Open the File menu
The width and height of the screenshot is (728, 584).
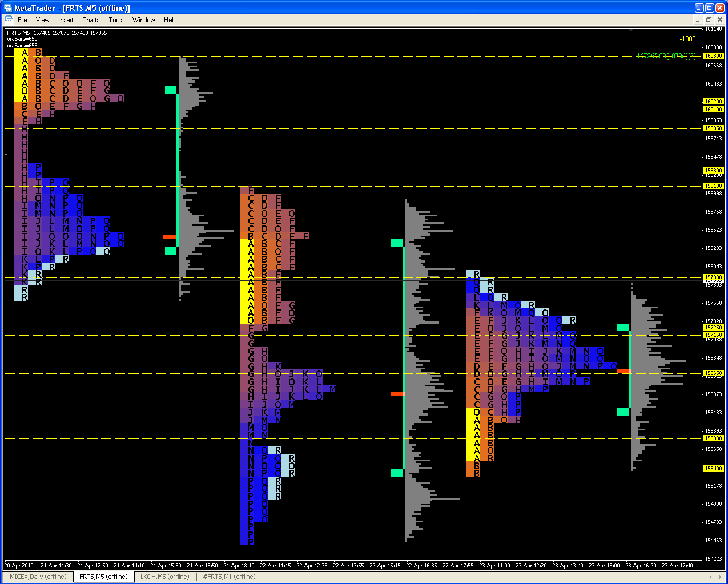22,20
